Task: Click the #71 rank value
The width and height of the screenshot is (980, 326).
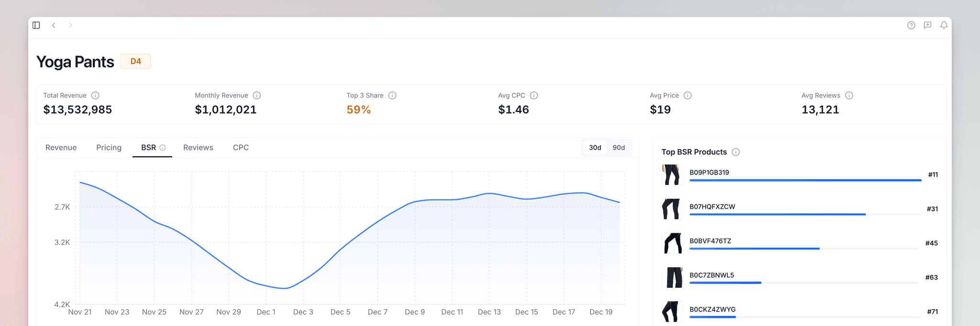Action: 933,312
